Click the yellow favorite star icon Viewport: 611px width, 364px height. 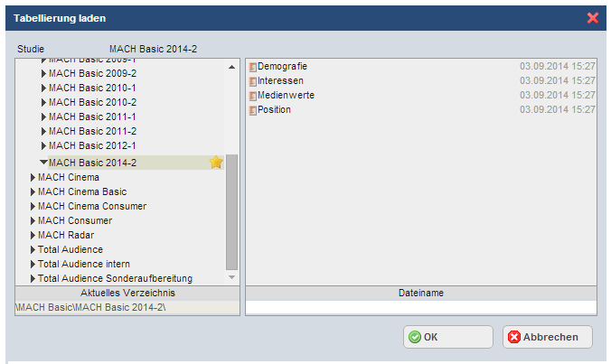click(216, 162)
